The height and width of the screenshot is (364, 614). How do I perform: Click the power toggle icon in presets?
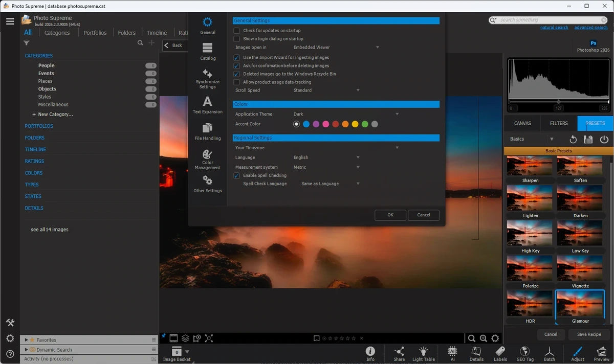(x=604, y=139)
